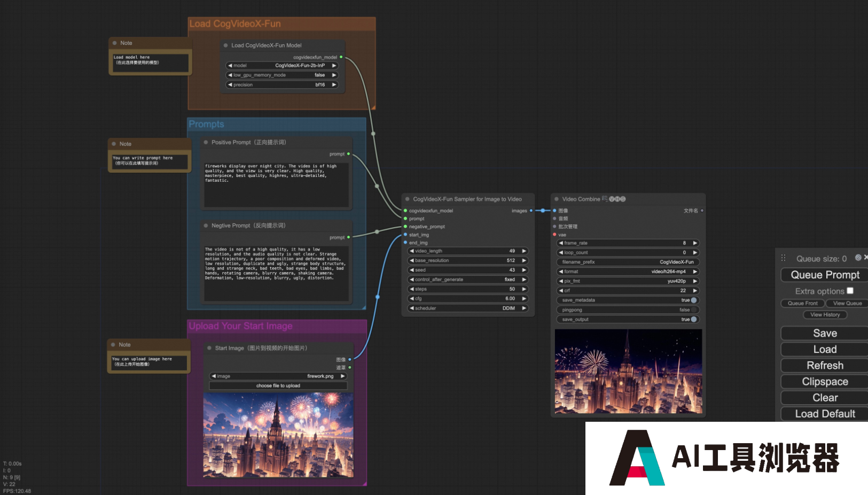Image resolution: width=868 pixels, height=495 pixels.
Task: Click the Negtive Prompt node's prompt output port
Action: (348, 237)
